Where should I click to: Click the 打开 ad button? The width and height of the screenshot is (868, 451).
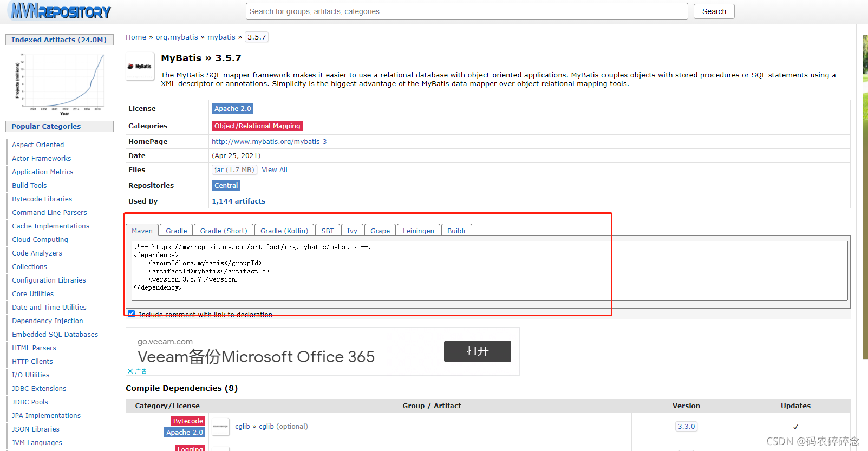(478, 351)
